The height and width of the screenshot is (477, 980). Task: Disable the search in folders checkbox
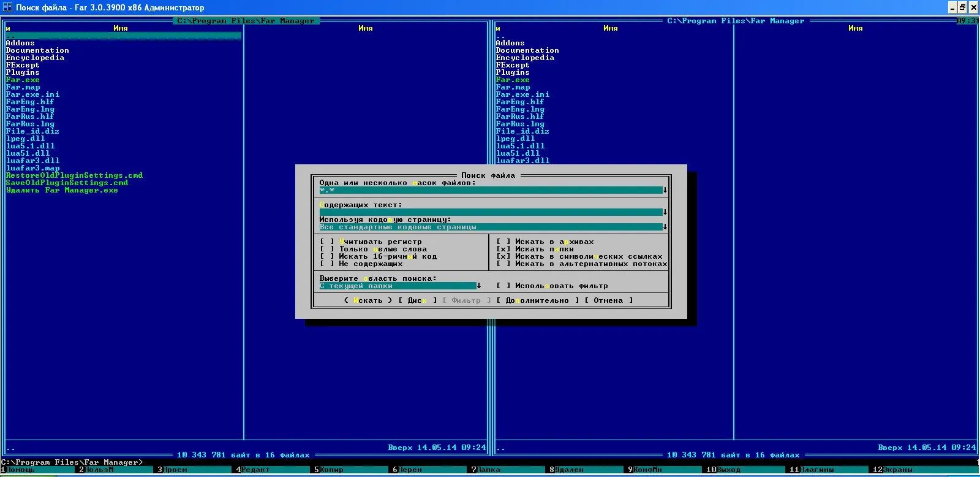(503, 249)
